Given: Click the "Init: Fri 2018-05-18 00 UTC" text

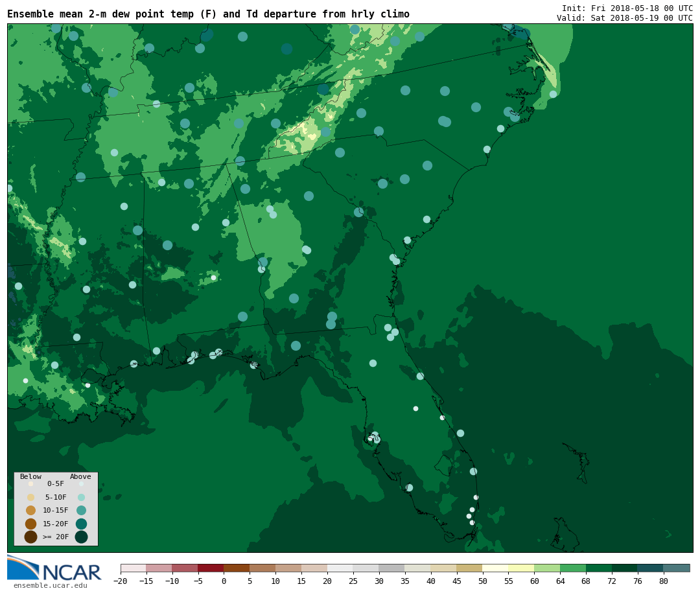Looking at the screenshot, I should click(x=627, y=8).
